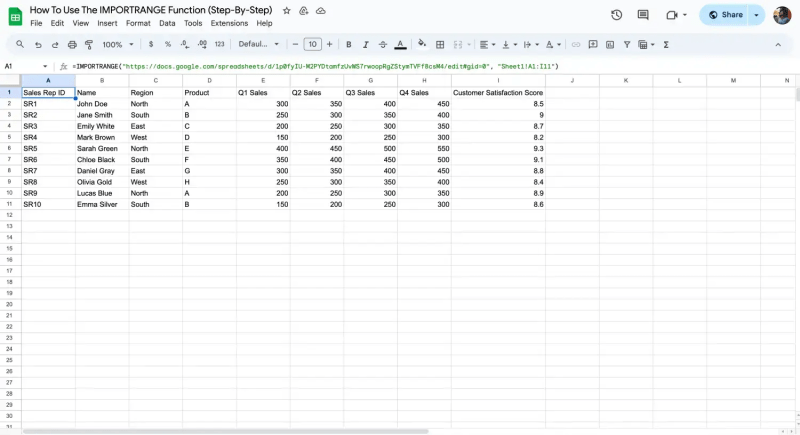Open text wrapping dropdown
The width and height of the screenshot is (800, 435).
(531, 45)
